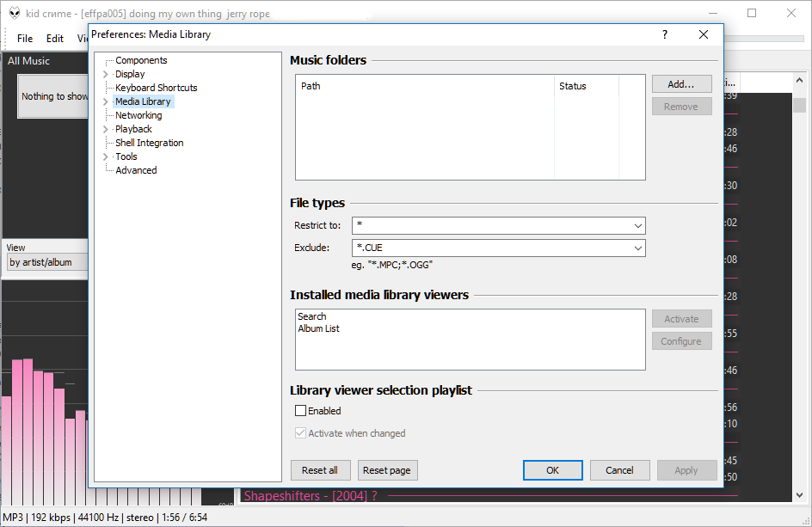Click the Add... music folder button
Screen dimensions: 812x527
681,84
